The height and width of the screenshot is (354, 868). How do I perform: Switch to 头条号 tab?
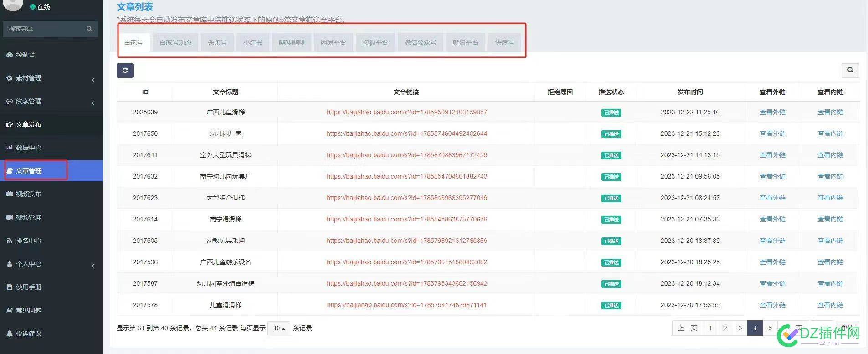click(x=217, y=42)
